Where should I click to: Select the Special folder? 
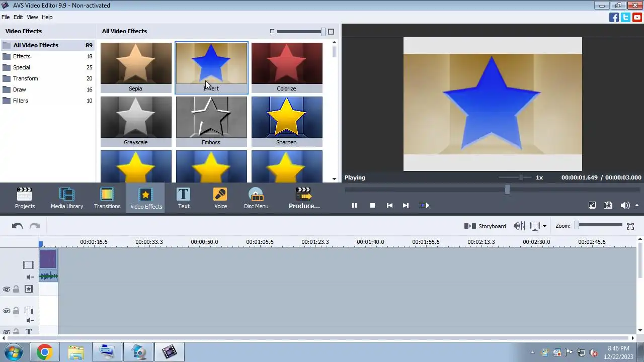click(x=48, y=67)
